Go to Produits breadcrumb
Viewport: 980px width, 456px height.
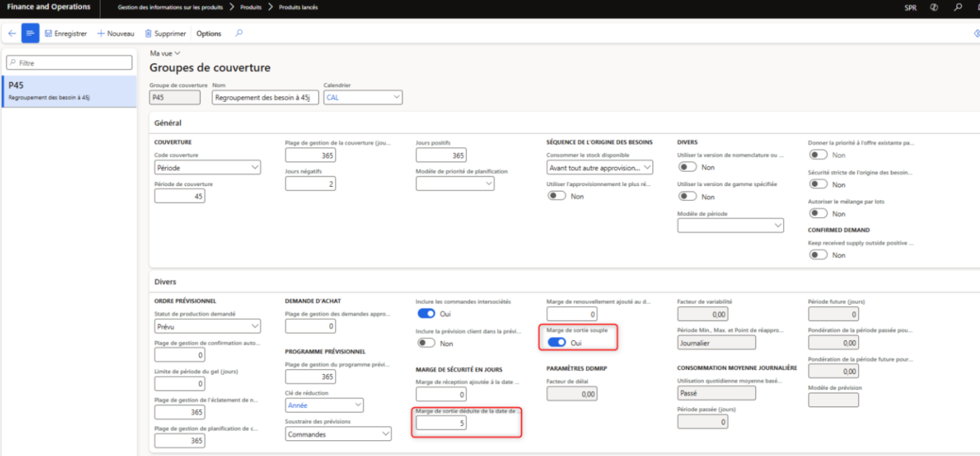[x=251, y=7]
